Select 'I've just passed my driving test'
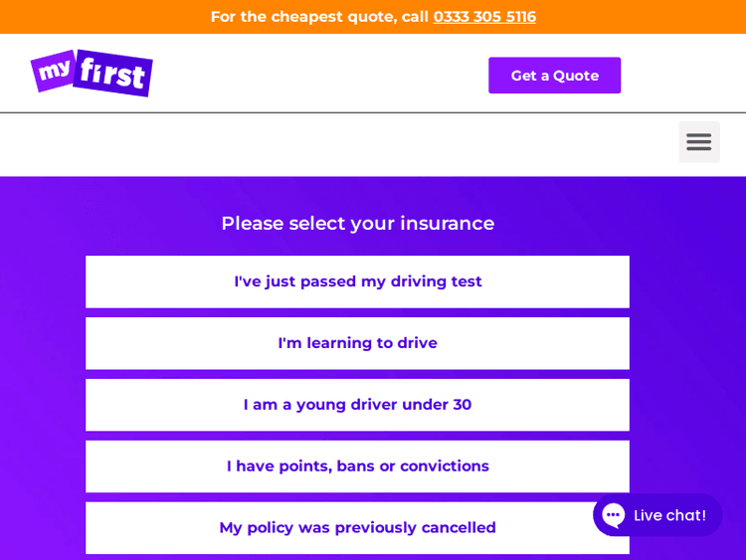 point(357,281)
